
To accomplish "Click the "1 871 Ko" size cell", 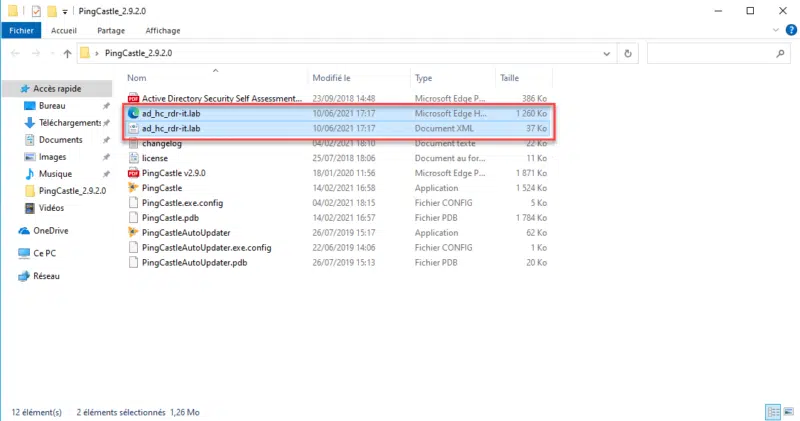I will pos(531,173).
